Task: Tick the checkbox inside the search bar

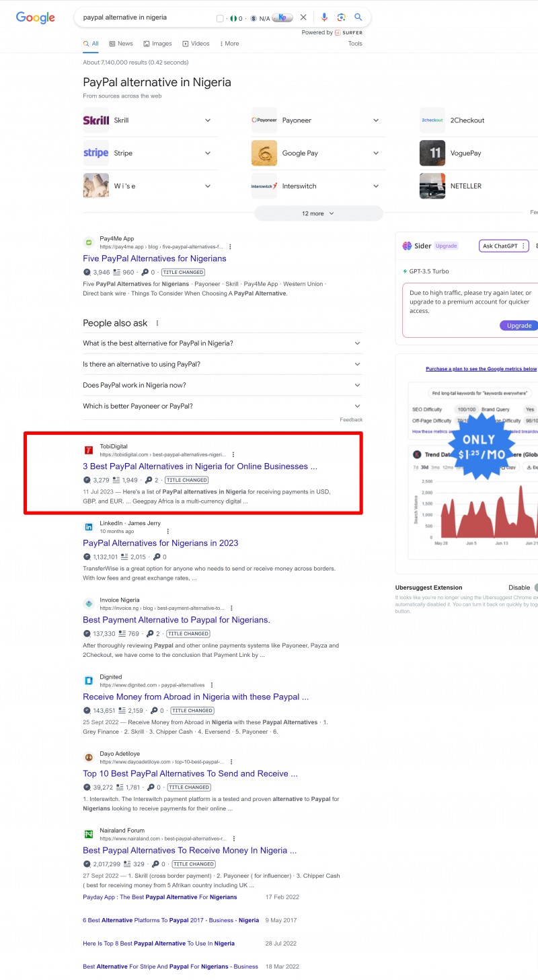Action: coord(220,18)
